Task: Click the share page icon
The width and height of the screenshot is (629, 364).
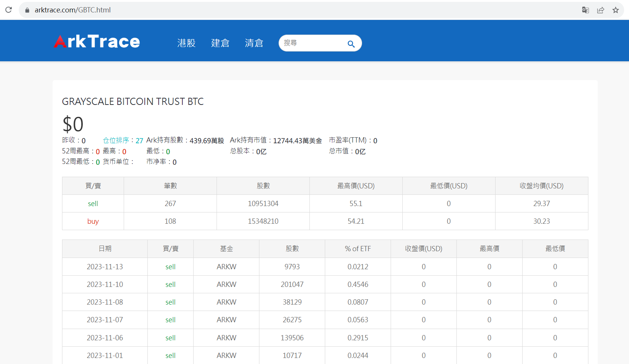Action: tap(600, 10)
